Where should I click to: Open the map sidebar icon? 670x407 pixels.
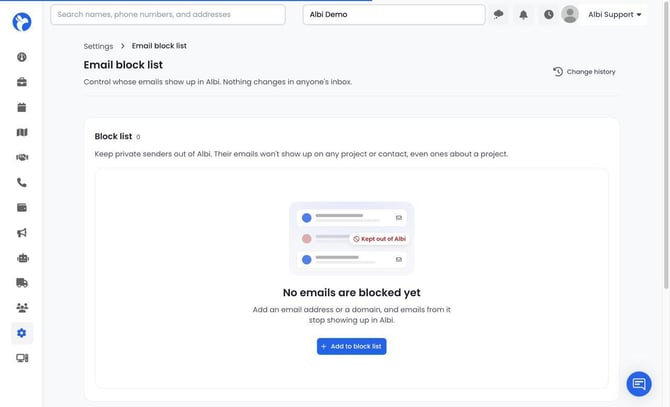point(22,132)
